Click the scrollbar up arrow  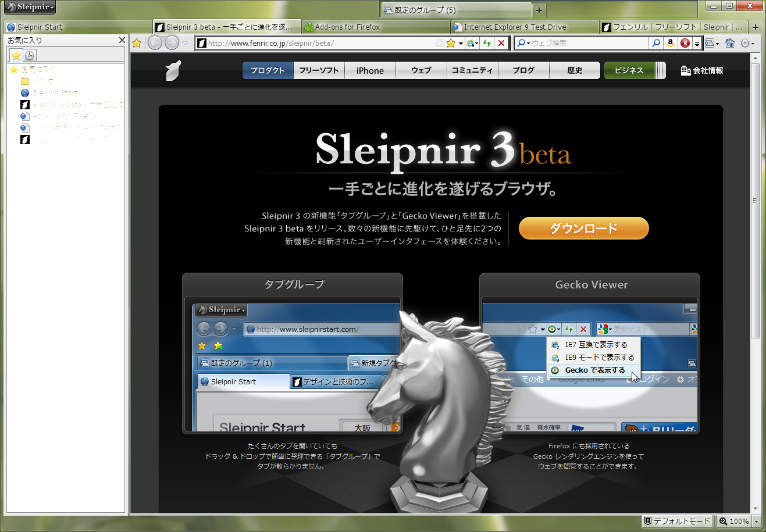(755, 58)
